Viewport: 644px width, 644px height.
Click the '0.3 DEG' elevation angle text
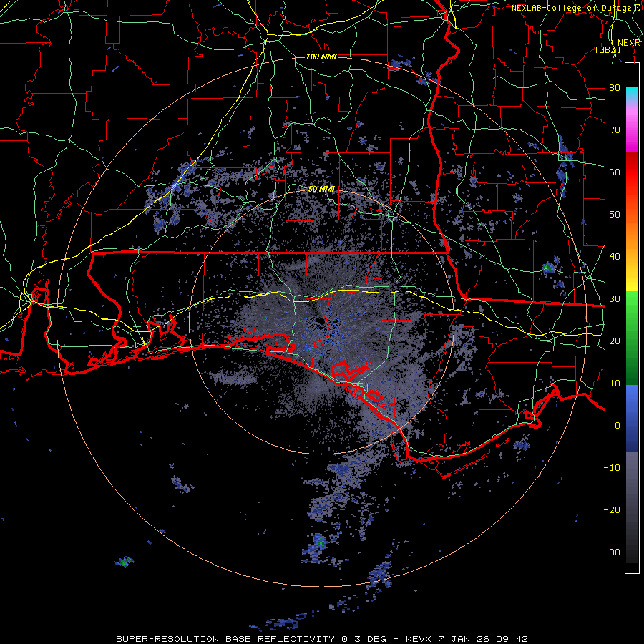tap(364, 639)
